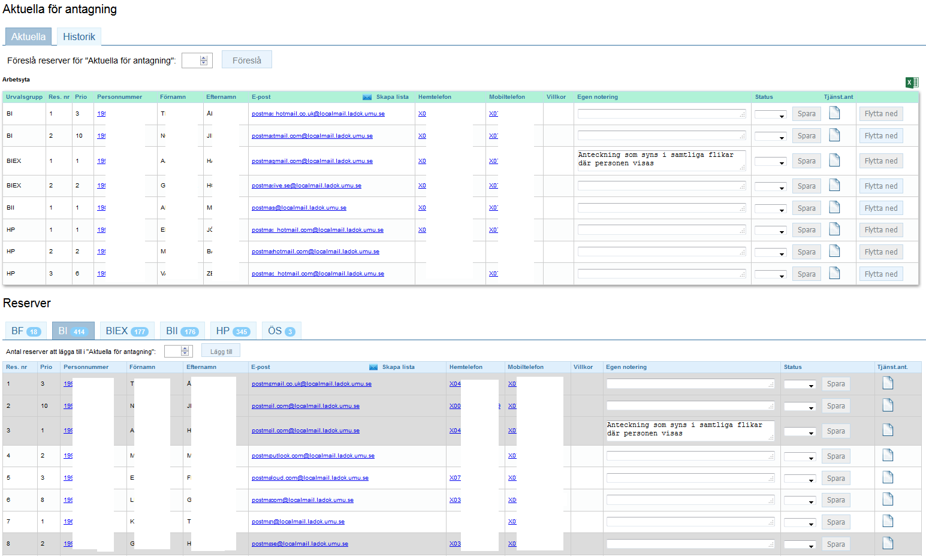Select the BI 414 reserves tab
Viewport: 926px width, 560px height.
tap(73, 331)
